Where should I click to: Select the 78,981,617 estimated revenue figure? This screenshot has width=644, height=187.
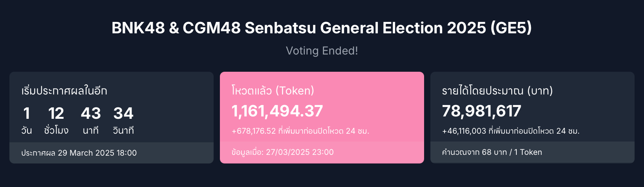coord(482,111)
